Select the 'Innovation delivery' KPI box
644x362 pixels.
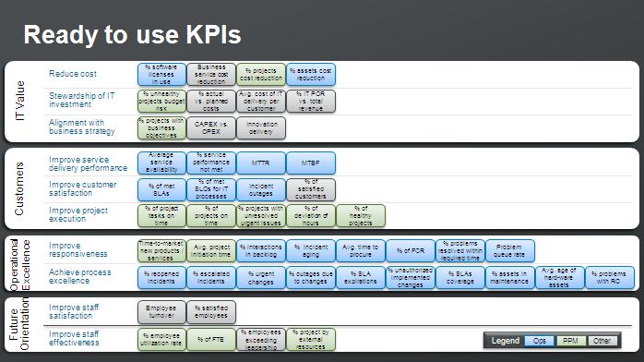[261, 127]
